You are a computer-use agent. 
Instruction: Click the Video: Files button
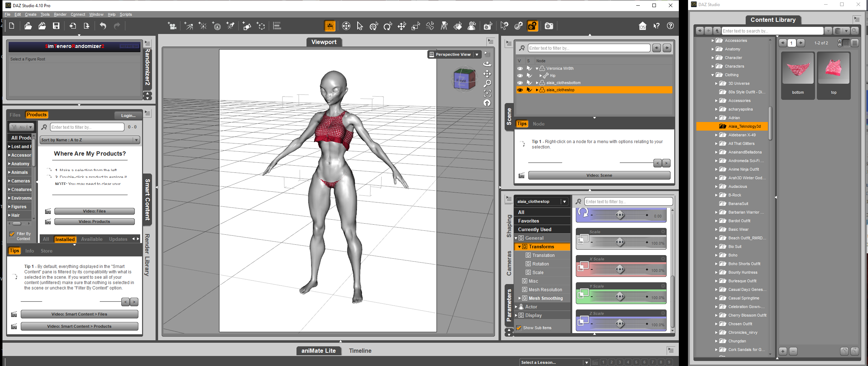(x=94, y=211)
